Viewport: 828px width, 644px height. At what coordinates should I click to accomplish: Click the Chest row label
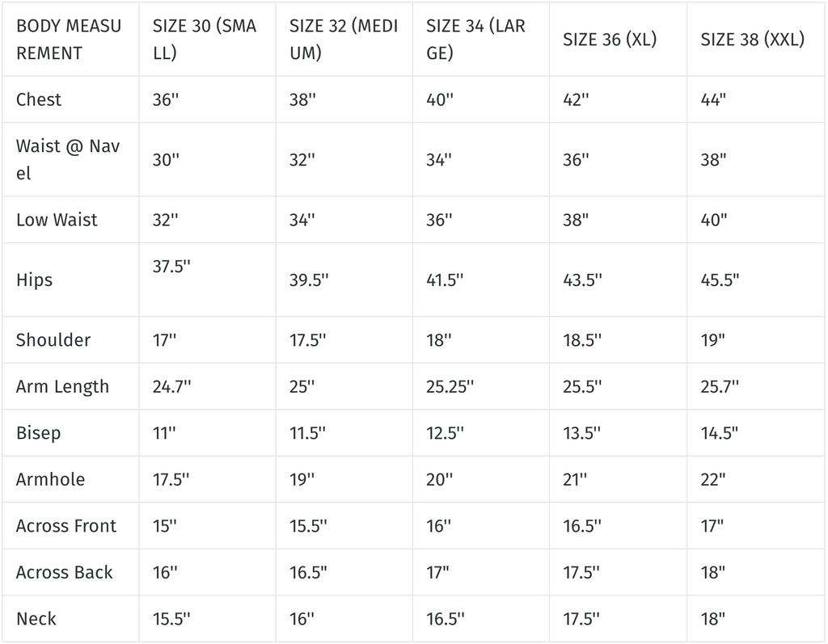click(39, 99)
